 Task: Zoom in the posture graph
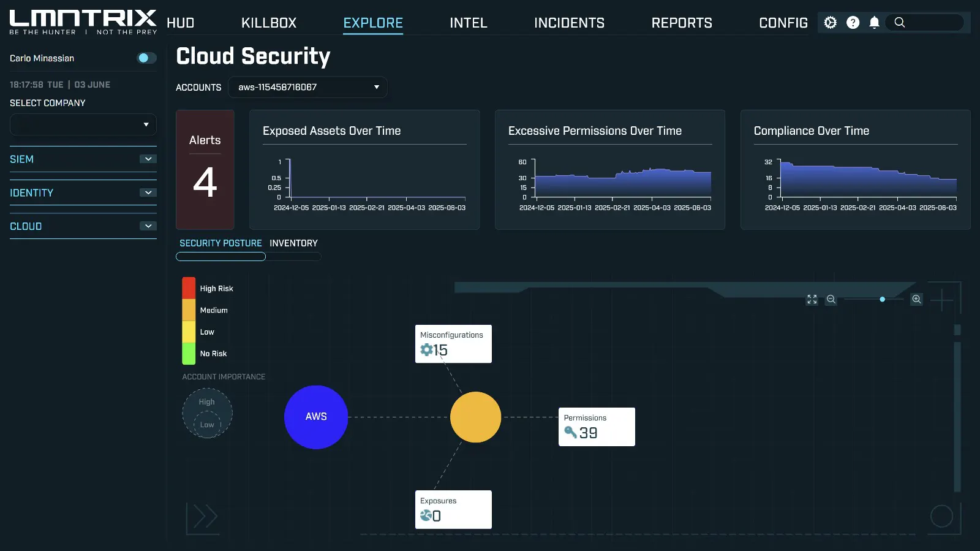[916, 299]
